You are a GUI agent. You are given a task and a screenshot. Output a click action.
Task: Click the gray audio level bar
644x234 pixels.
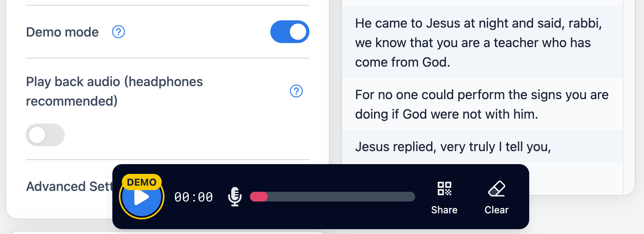pyautogui.click(x=341, y=197)
